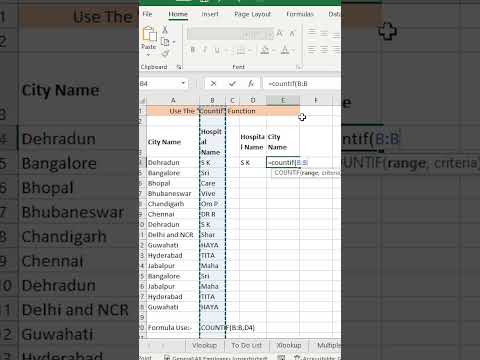480x360 pixels.
Task: Toggle Italic formatting button
Action: 205,50
